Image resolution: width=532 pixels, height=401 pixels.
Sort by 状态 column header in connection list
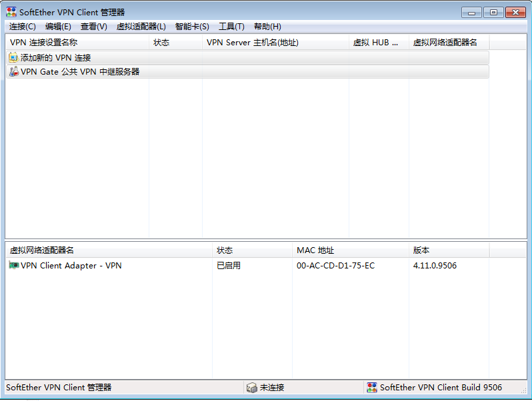pyautogui.click(x=175, y=43)
